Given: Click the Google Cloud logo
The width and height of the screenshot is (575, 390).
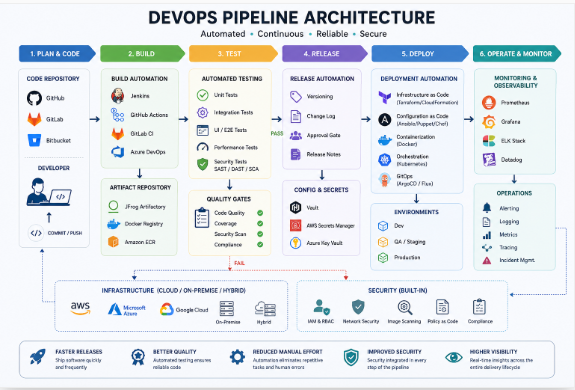Looking at the screenshot, I should point(184,310).
